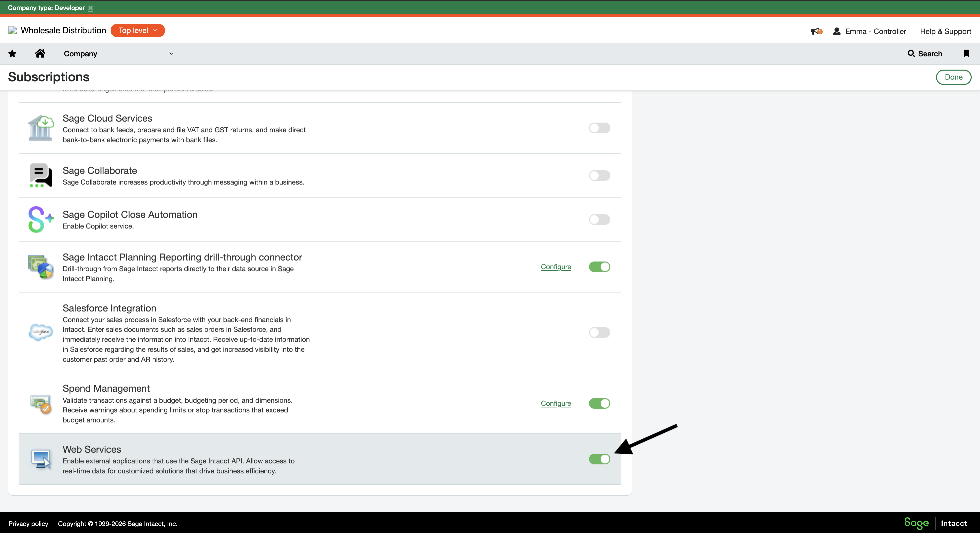Click the Done button
The height and width of the screenshot is (533, 980).
(953, 77)
